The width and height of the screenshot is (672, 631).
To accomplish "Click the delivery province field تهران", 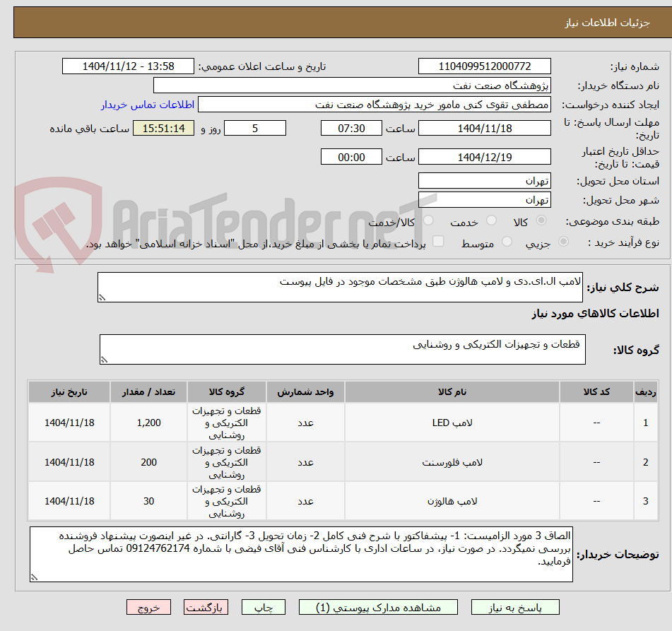I will point(485,181).
